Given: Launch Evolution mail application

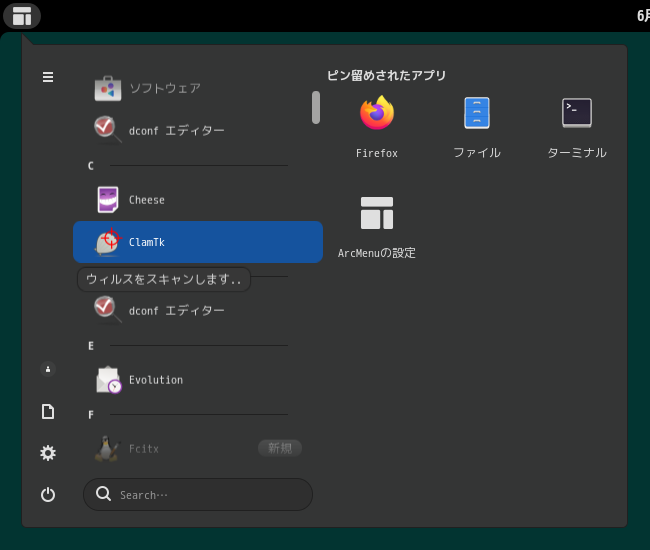Looking at the screenshot, I should click(x=198, y=380).
